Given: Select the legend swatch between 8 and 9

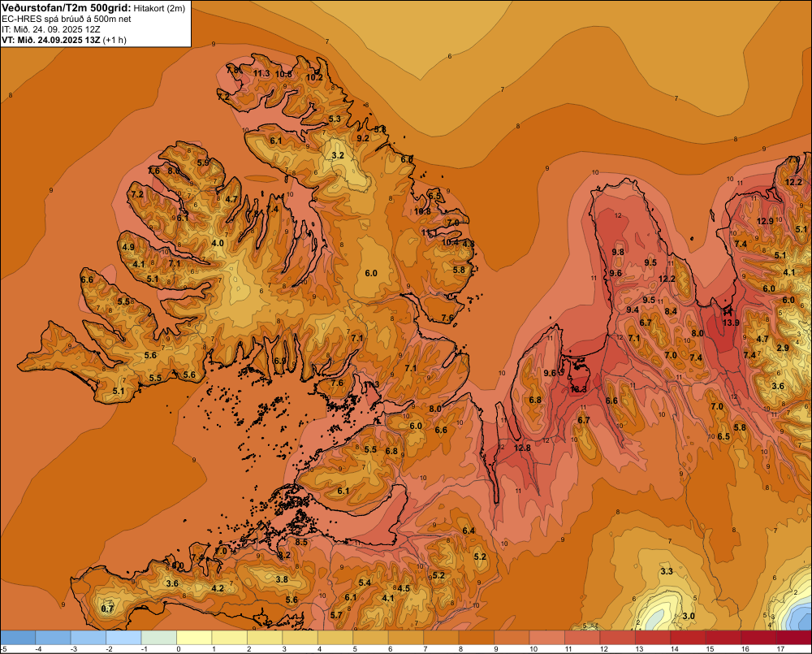Looking at the screenshot, I should tap(477, 638).
